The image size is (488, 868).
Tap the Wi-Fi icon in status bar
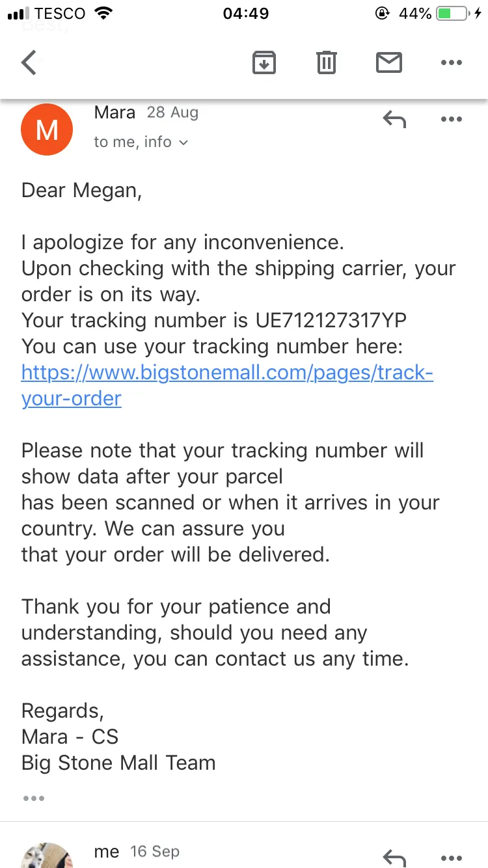pos(102,14)
